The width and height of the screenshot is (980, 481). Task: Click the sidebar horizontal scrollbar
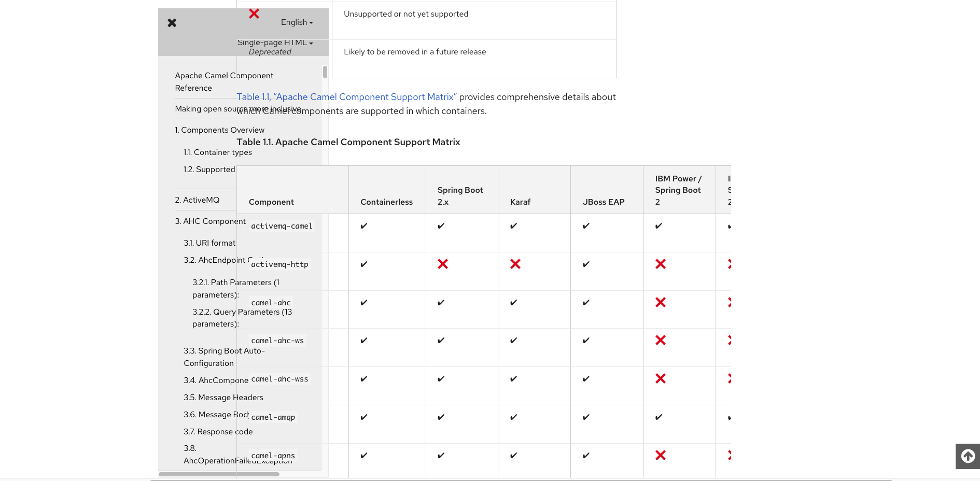[x=219, y=474]
